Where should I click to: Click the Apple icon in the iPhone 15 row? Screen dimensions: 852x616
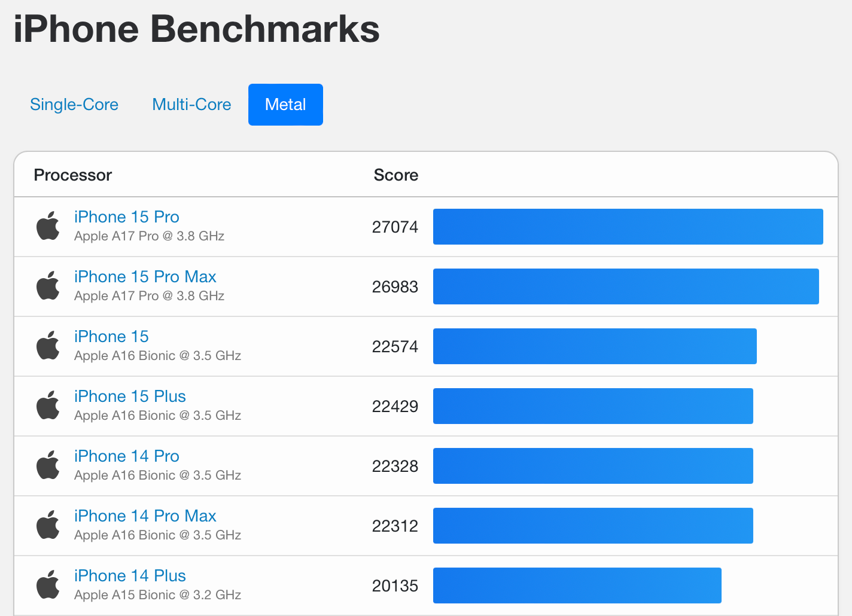pyautogui.click(x=48, y=346)
